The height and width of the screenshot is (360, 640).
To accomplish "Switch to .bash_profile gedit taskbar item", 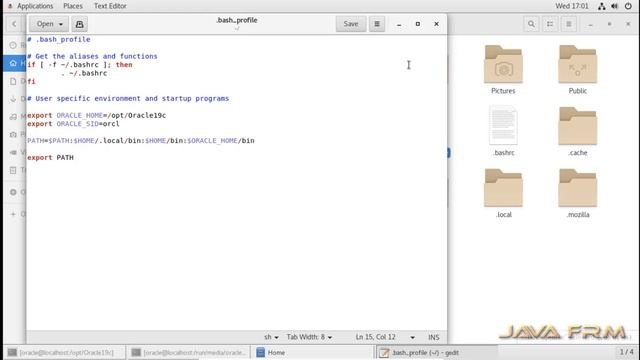I will 437,352.
